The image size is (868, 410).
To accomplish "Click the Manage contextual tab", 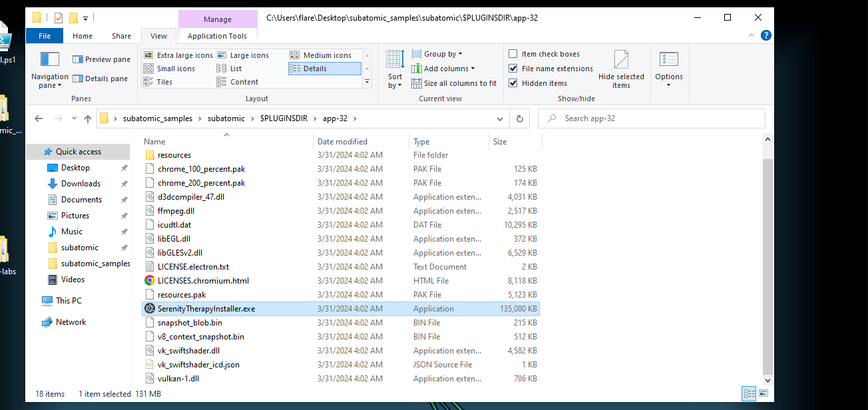I will pos(218,19).
